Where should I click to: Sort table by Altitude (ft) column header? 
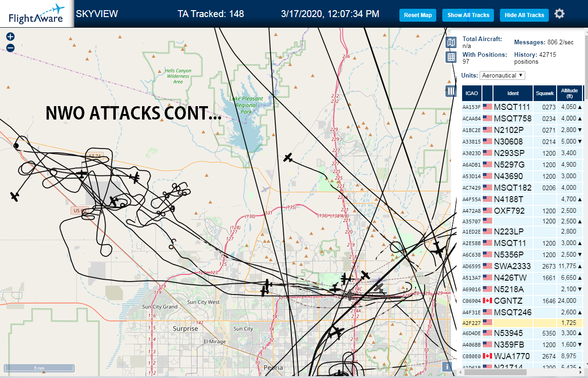pos(570,93)
